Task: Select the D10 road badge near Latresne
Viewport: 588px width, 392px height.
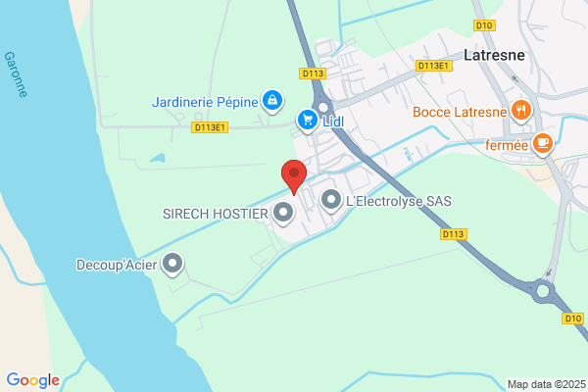Action: coord(484,25)
